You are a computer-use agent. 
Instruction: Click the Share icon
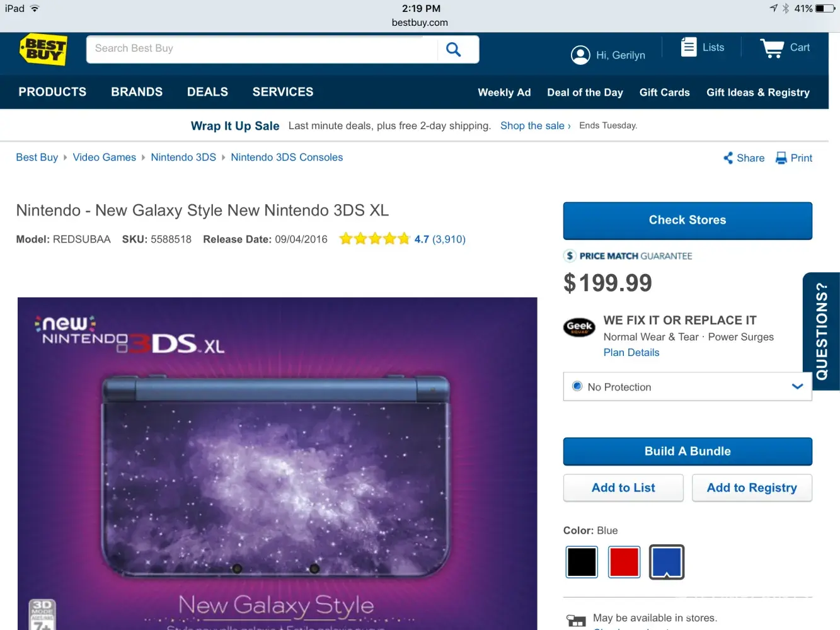[728, 158]
